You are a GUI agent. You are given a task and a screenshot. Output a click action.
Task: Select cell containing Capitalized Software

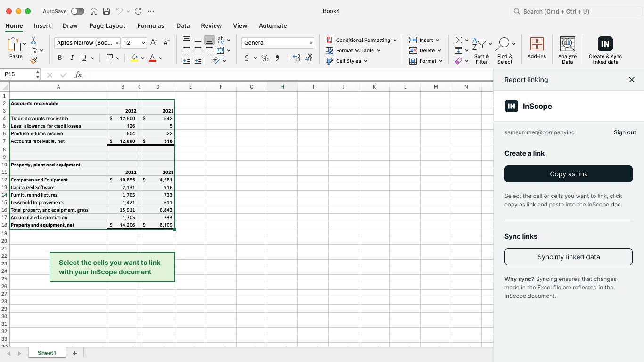(58, 188)
